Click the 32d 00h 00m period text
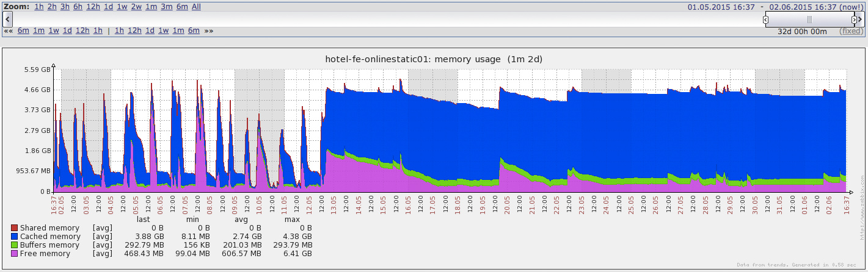868x272 pixels. [802, 31]
